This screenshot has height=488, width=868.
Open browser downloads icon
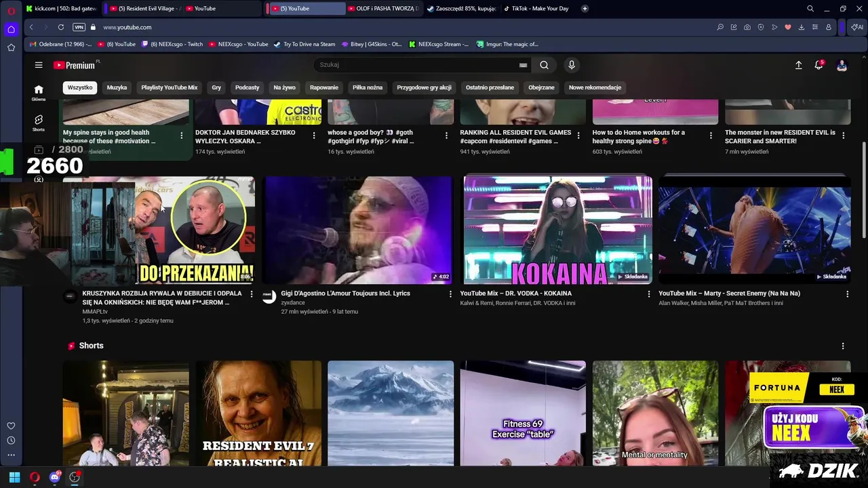pyautogui.click(x=802, y=27)
